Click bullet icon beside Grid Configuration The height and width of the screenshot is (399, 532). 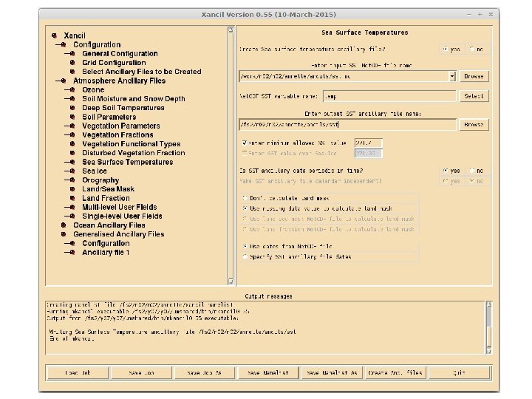(x=72, y=63)
